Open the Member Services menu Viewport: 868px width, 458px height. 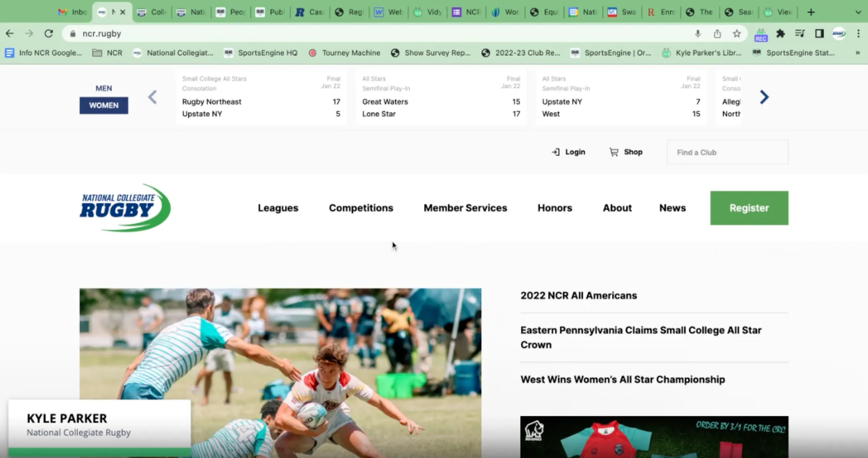point(465,208)
